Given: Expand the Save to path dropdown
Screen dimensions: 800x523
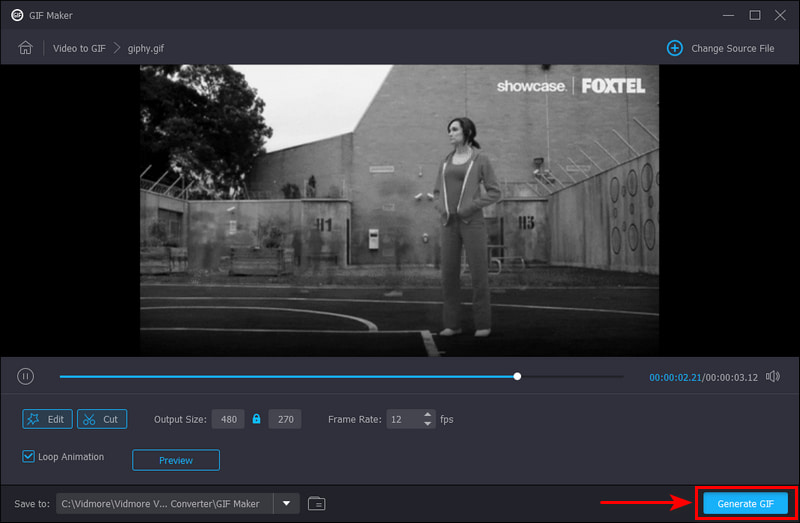Looking at the screenshot, I should (x=287, y=503).
